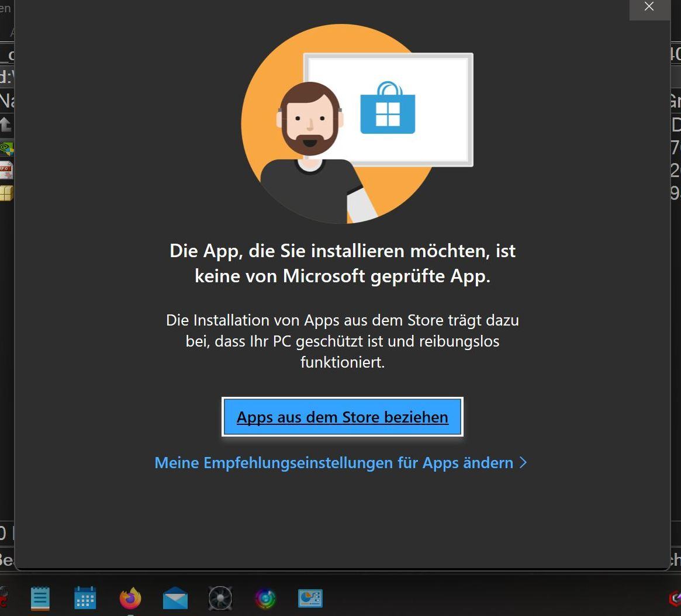Open the fan control app in the taskbar
Viewport: 681px width, 616px height.
pos(220,598)
